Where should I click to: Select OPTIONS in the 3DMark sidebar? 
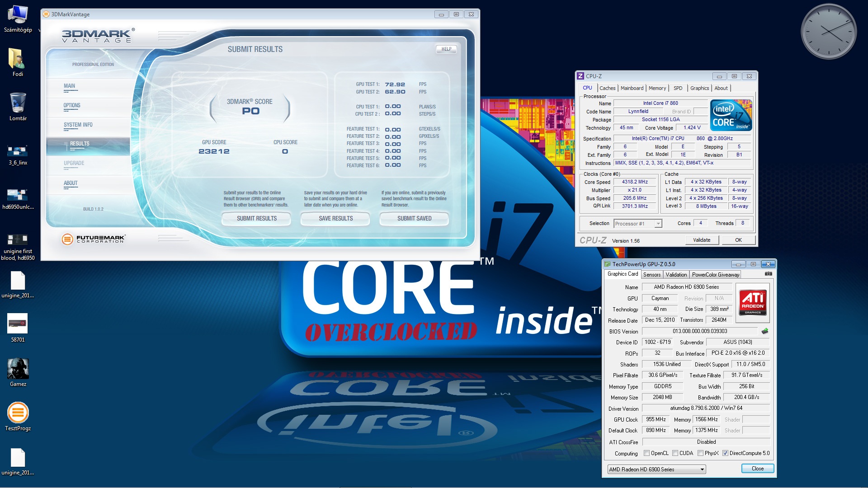[x=72, y=105]
